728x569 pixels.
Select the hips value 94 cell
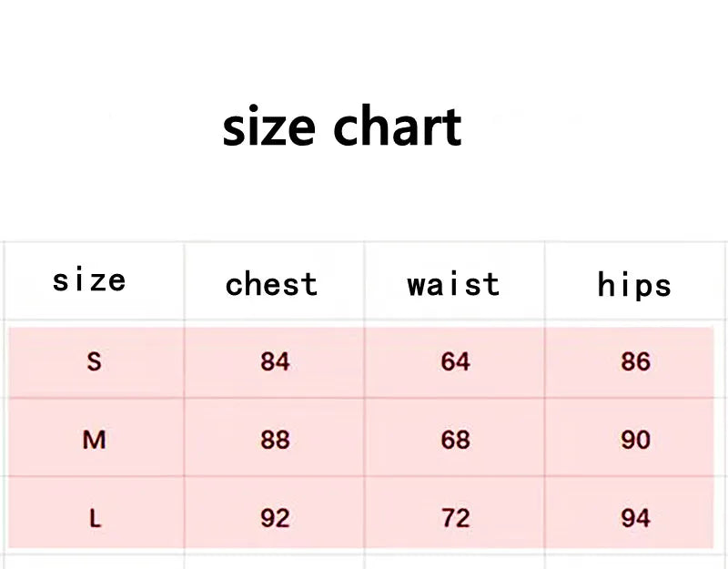635,518
